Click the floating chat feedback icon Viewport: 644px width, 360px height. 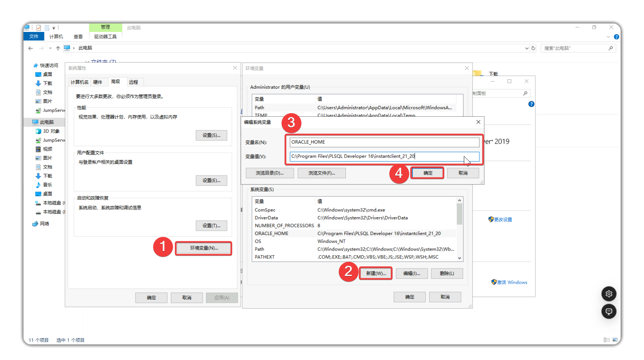(x=609, y=311)
